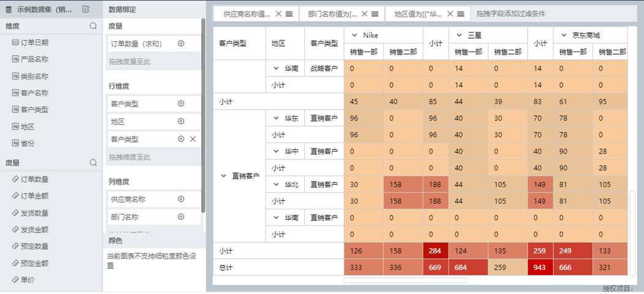Image resolution: width=644 pixels, height=294 pixels.
Task: Collapse the 京东商城 supplier column group
Action: pyautogui.click(x=564, y=36)
